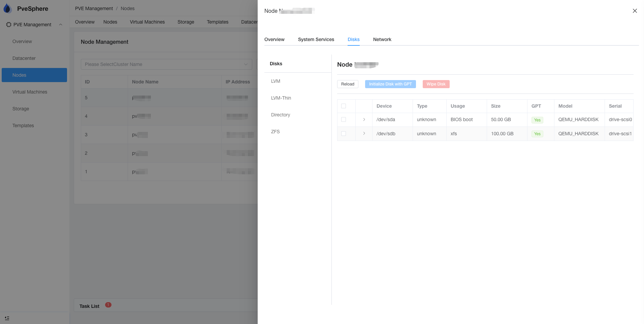Click the Reload button
Viewport: 644px width, 324px height.
point(348,84)
